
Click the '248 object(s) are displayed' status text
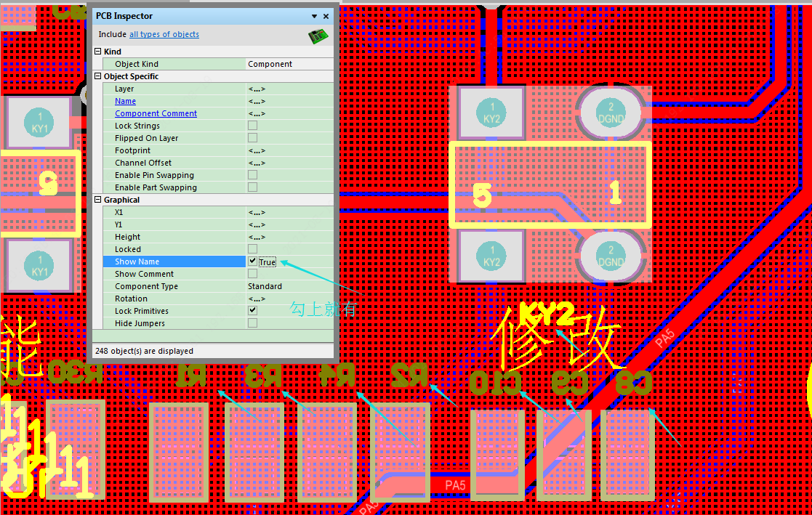tap(144, 351)
